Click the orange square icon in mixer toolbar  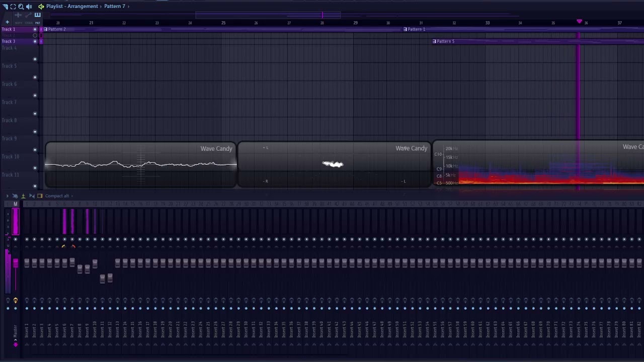click(40, 196)
